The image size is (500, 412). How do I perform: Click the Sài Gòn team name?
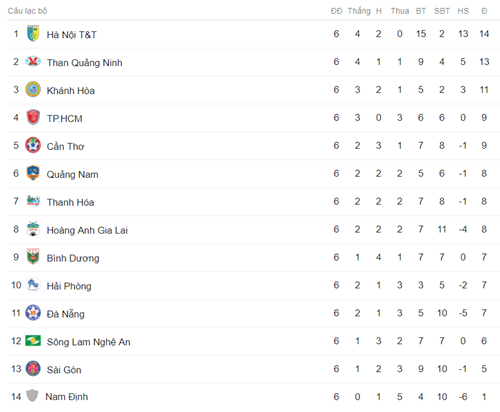pos(64,370)
